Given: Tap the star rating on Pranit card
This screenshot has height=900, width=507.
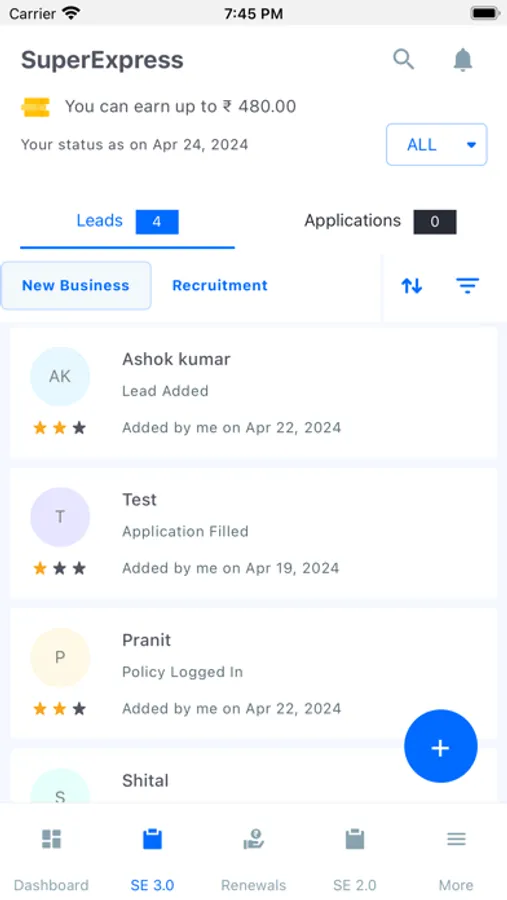Looking at the screenshot, I should coord(60,709).
